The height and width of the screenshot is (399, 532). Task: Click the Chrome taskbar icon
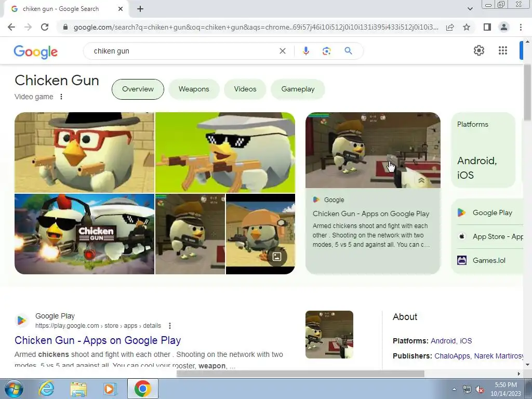point(142,389)
